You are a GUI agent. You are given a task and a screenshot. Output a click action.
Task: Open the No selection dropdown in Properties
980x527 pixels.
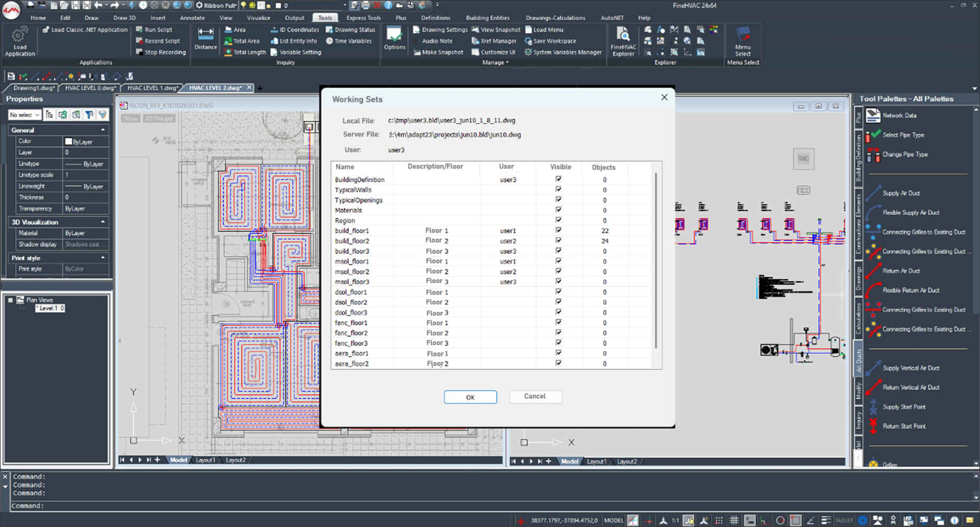(x=25, y=115)
